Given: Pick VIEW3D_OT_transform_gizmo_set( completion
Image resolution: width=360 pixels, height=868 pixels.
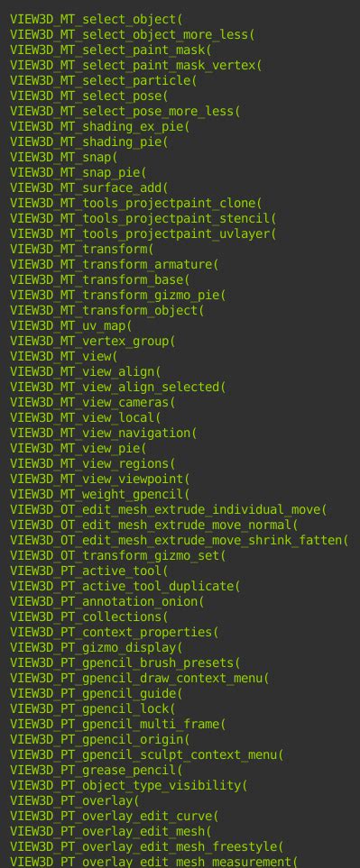Looking at the screenshot, I should [x=118, y=555].
